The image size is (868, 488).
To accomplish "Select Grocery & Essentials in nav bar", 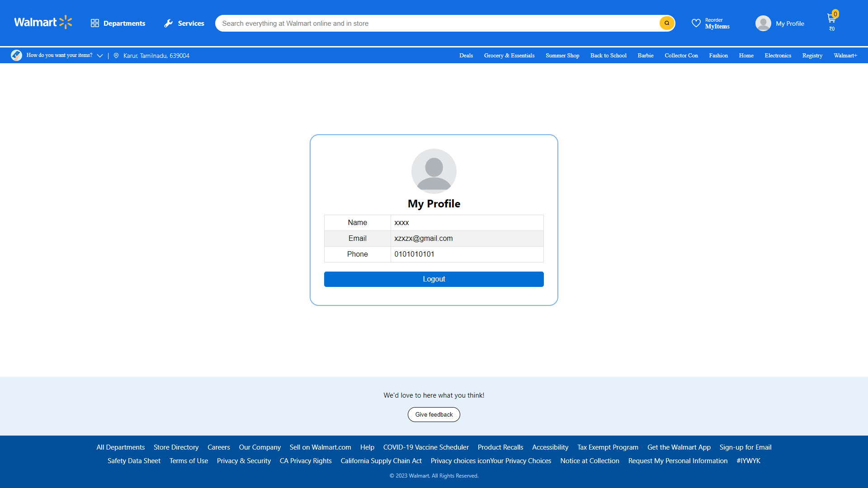I will [x=509, y=56].
